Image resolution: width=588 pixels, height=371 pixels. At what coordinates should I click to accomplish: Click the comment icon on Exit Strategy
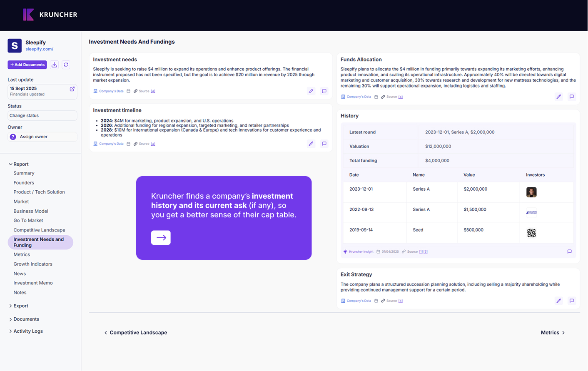click(571, 301)
